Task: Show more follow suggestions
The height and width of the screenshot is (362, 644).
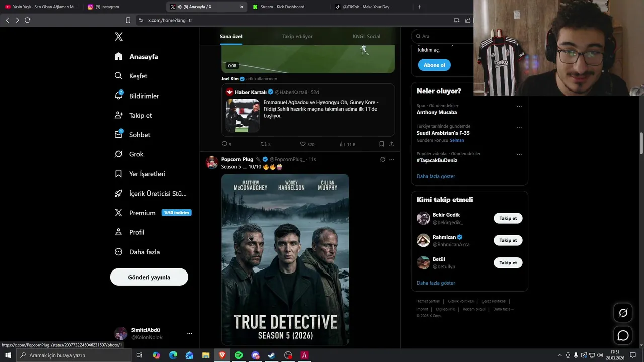Action: point(436,283)
